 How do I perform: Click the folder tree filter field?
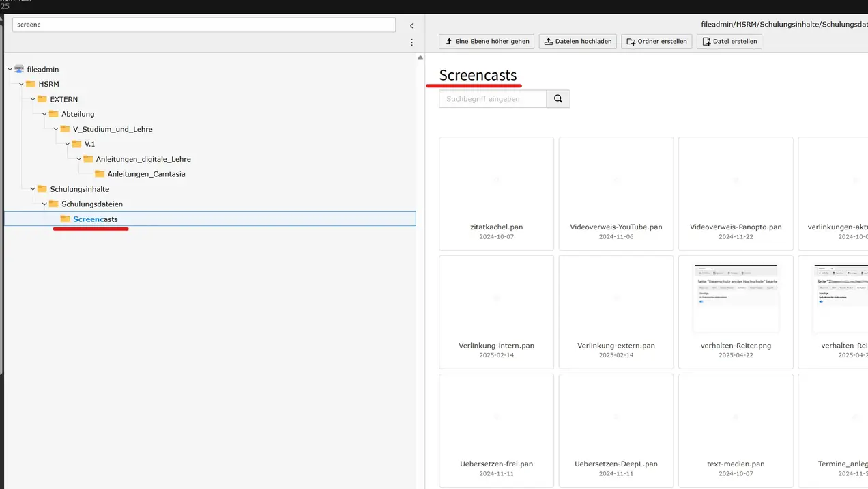(x=203, y=25)
